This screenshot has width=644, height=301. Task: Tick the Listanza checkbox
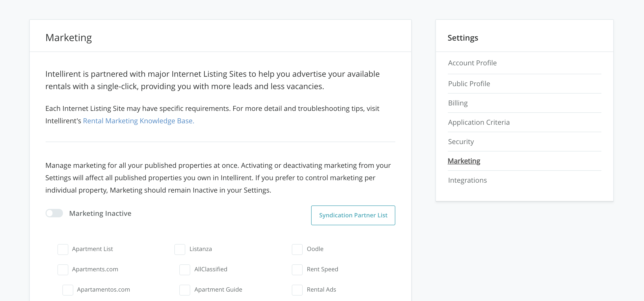pos(180,249)
